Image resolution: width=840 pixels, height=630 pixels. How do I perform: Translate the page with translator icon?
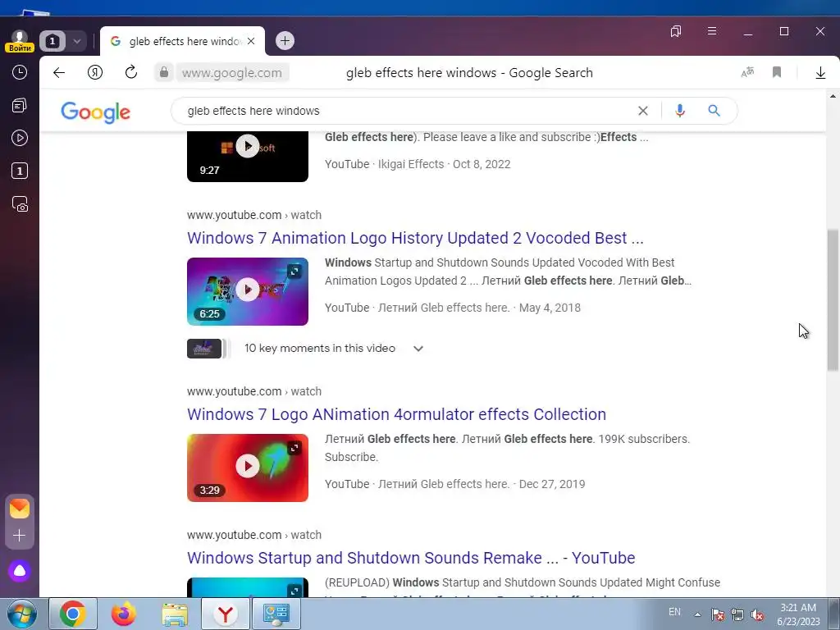click(747, 72)
